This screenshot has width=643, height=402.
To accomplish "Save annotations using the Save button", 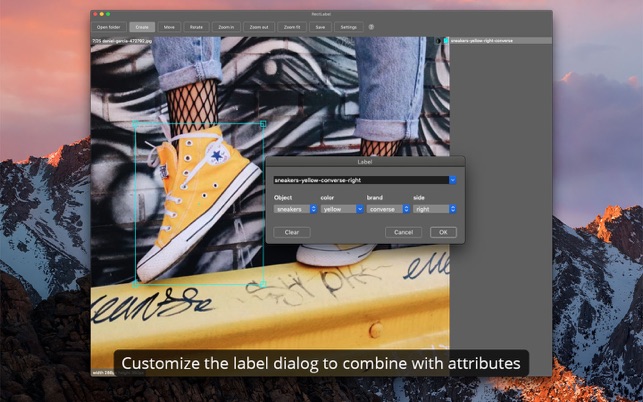I will click(x=320, y=27).
